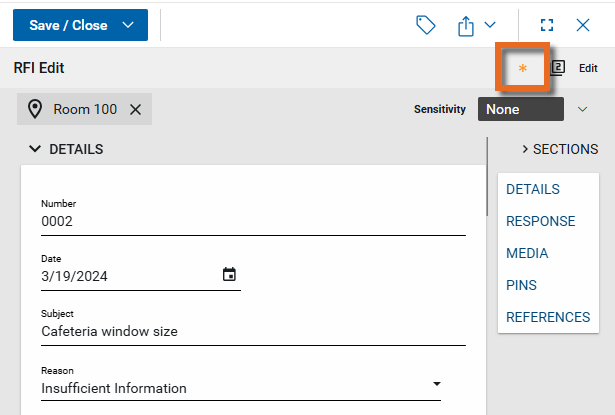Navigate to the REFERENCES section
Viewport: 615px width, 415px height.
(x=547, y=317)
